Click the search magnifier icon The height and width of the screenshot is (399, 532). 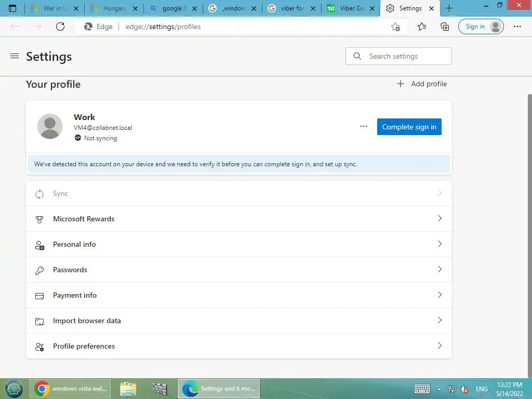click(357, 56)
